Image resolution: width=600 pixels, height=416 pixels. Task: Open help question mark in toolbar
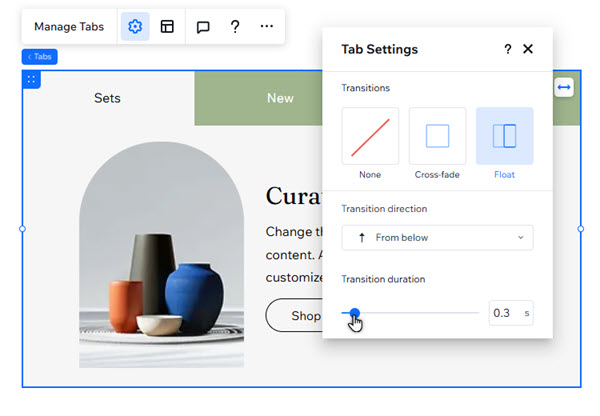click(x=235, y=26)
